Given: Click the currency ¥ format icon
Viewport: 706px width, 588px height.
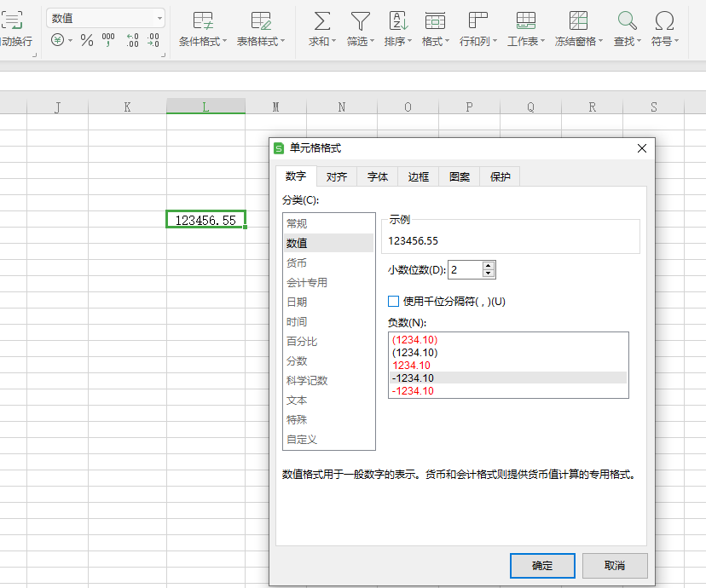Looking at the screenshot, I should pyautogui.click(x=57, y=40).
